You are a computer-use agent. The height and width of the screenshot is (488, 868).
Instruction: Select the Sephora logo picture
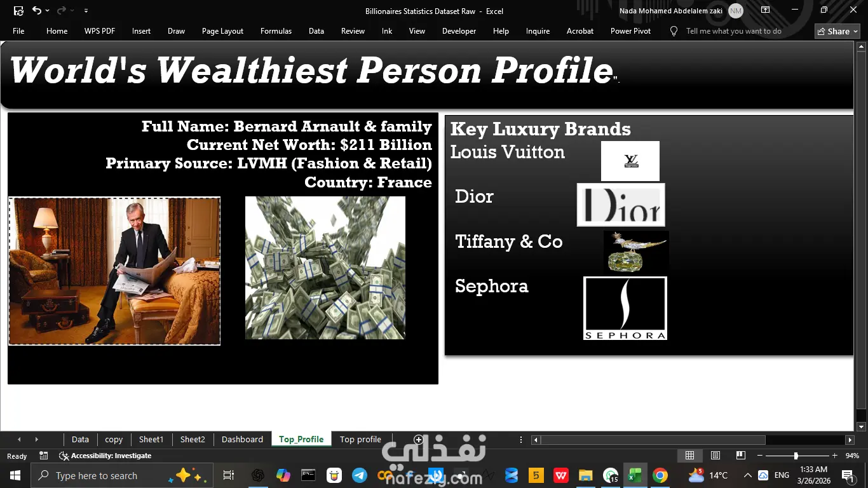click(x=625, y=308)
